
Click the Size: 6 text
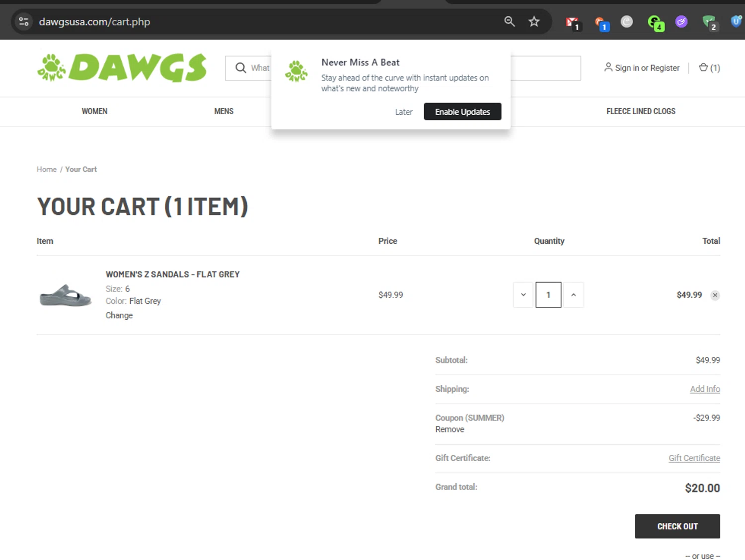click(x=118, y=288)
